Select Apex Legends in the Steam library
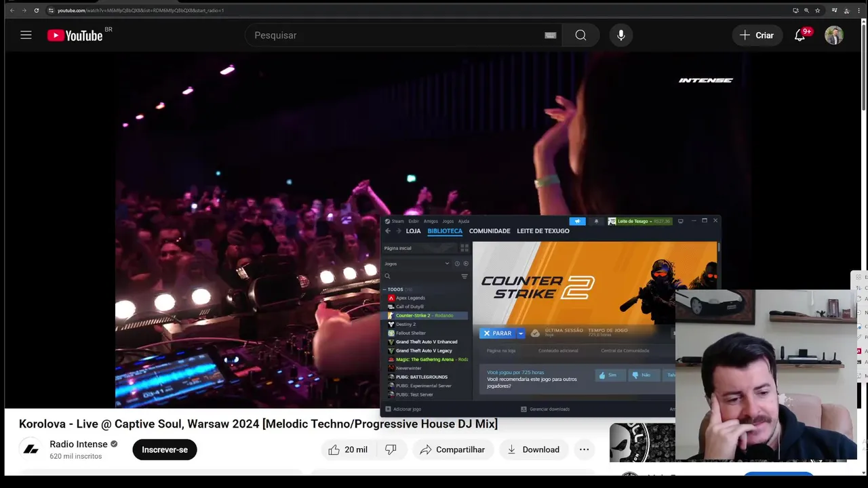This screenshot has height=488, width=868. (410, 298)
